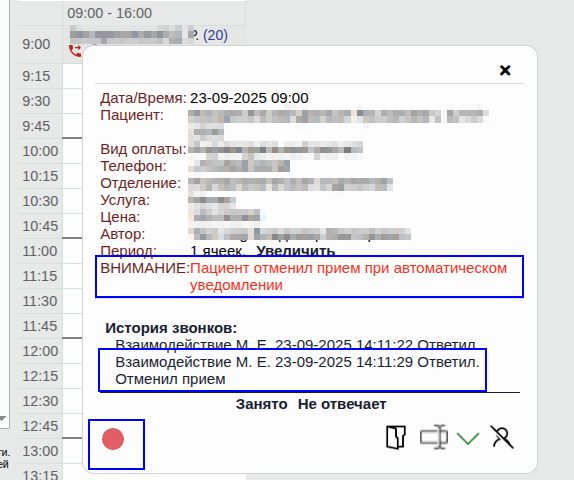The height and width of the screenshot is (480, 574).
Task: Mark call as 'Не отвечает'
Action: click(342, 404)
